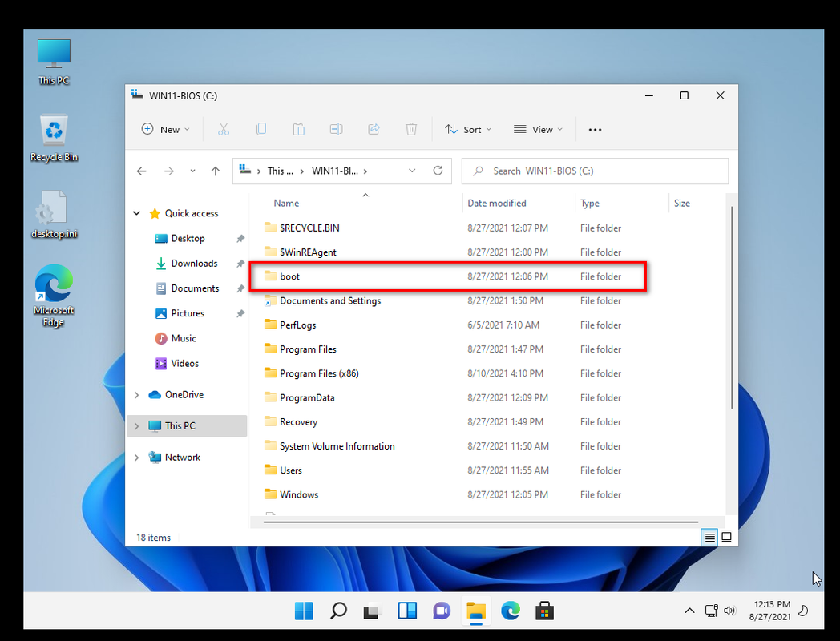Select the Users folder
The image size is (840, 641).
448,470
